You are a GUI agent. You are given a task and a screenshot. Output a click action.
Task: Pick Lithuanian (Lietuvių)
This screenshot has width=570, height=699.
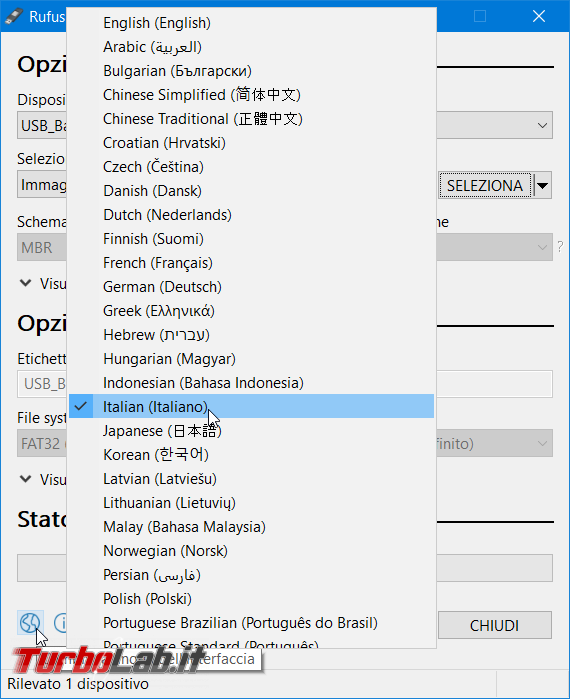point(251,503)
